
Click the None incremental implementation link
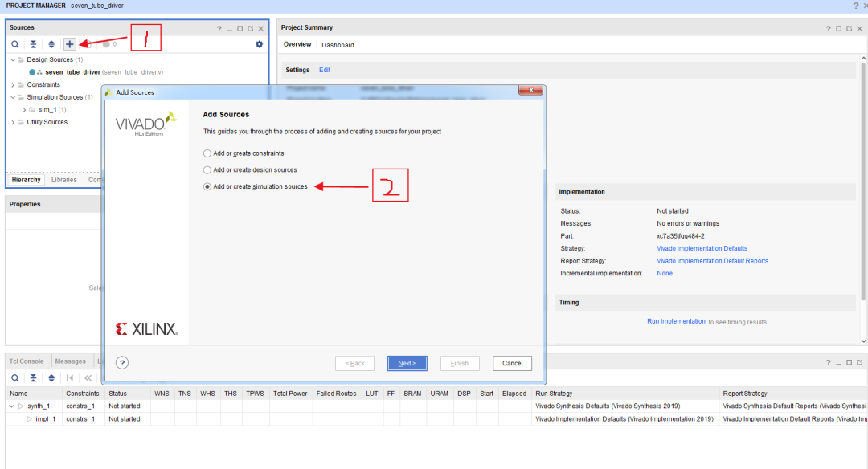pyautogui.click(x=665, y=273)
